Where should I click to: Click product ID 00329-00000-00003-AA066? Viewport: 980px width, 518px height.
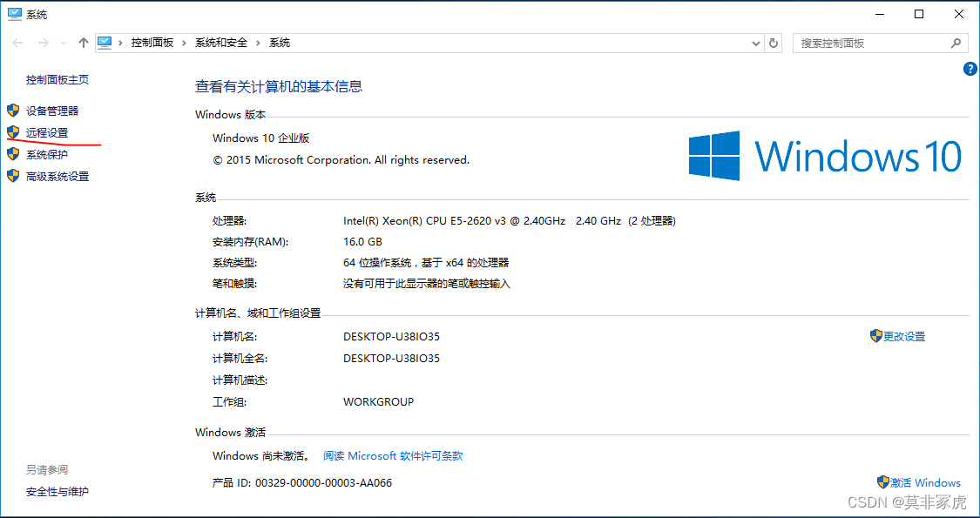tap(323, 482)
